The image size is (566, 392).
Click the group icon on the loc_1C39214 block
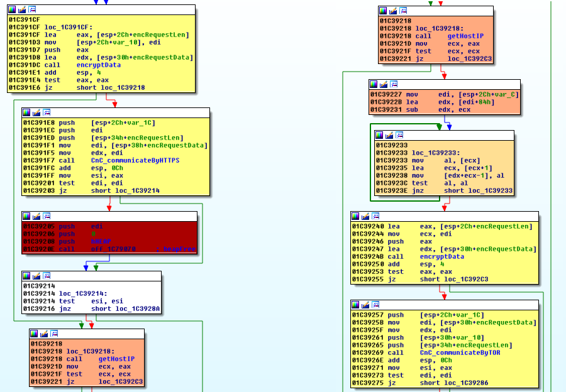tap(45, 275)
